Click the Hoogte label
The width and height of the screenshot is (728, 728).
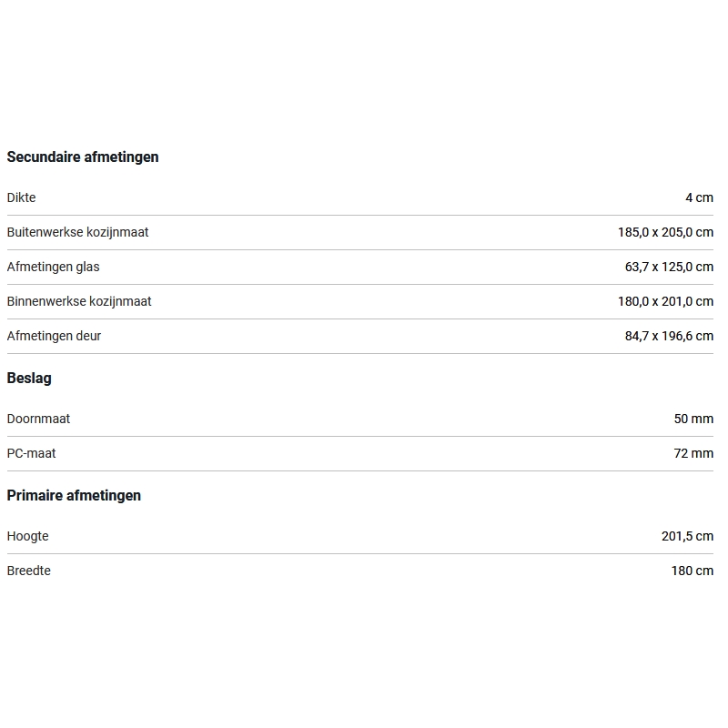28,536
